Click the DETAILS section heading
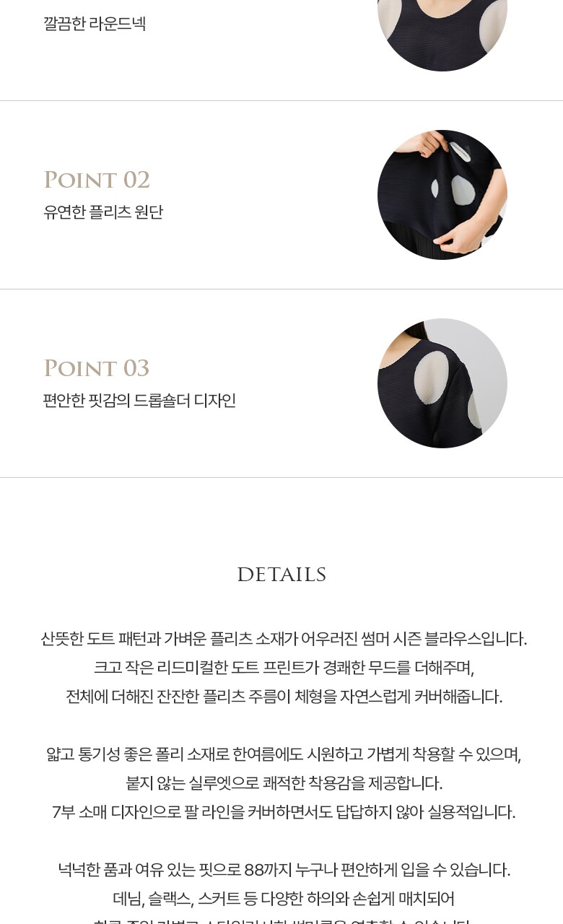 tap(281, 575)
